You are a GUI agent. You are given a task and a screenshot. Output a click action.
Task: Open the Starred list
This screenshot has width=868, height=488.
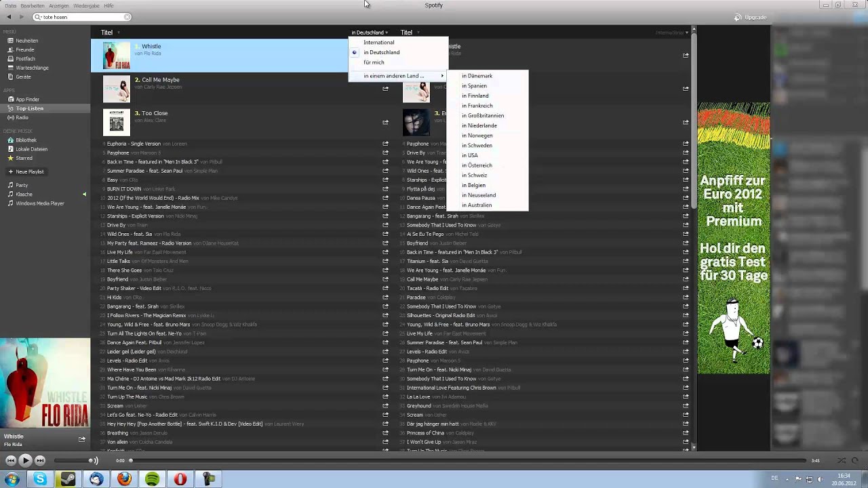24,158
